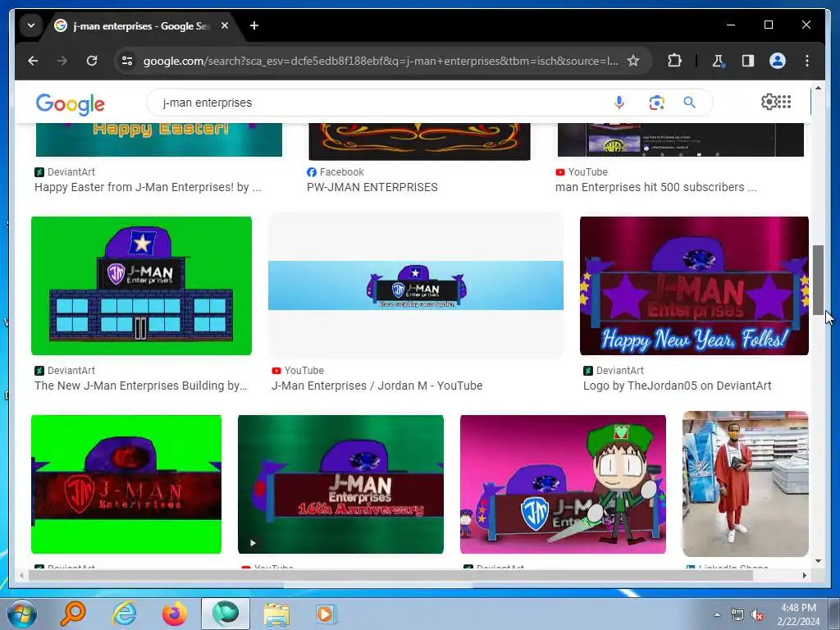Click the vertical scrollbar thumb
Image resolution: width=840 pixels, height=630 pixels.
818,281
